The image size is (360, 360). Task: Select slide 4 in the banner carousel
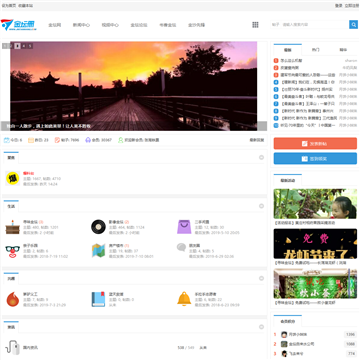click(x=24, y=46)
